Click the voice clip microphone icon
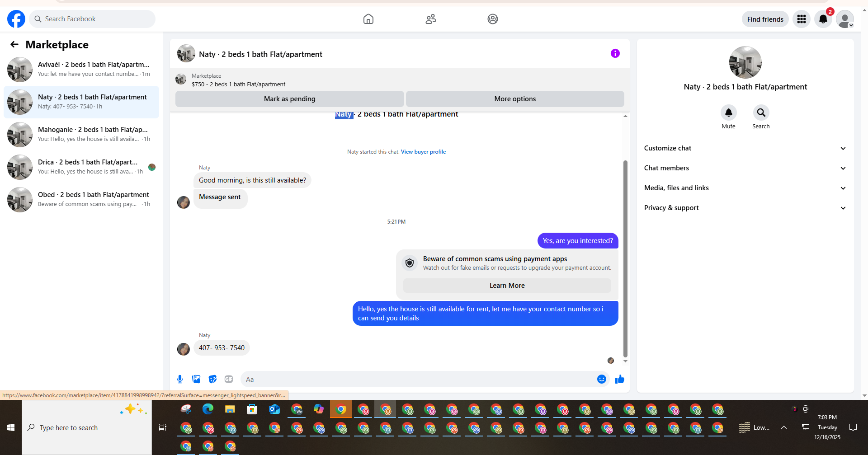This screenshot has height=455, width=868. pyautogui.click(x=180, y=379)
